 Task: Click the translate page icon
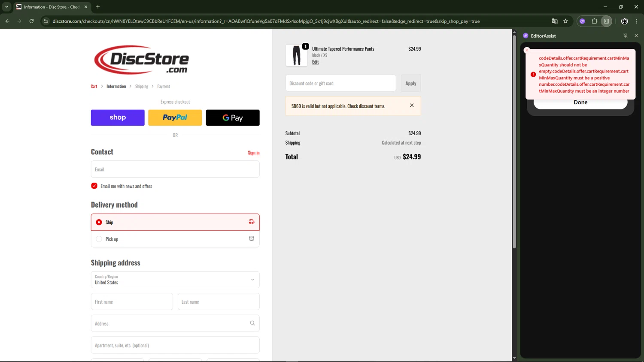554,21
